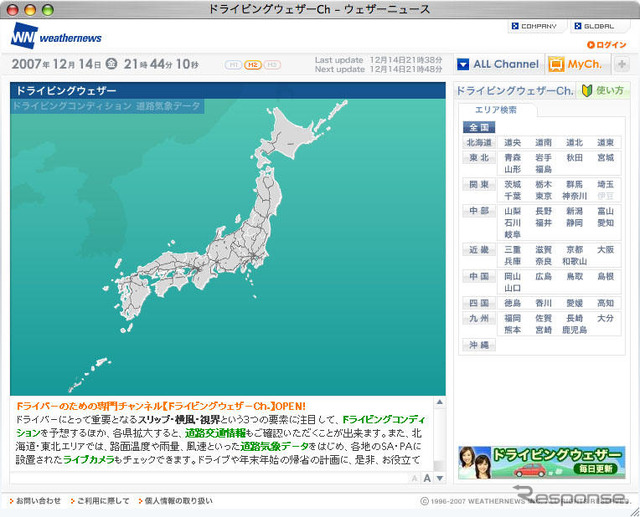
Task: Expand the ALL Channel dropdown
Action: click(x=498, y=64)
